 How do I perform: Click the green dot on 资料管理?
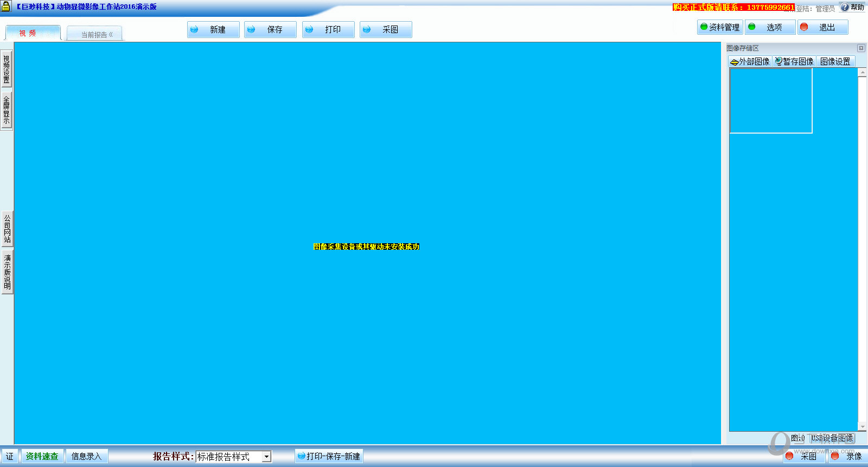tap(704, 27)
